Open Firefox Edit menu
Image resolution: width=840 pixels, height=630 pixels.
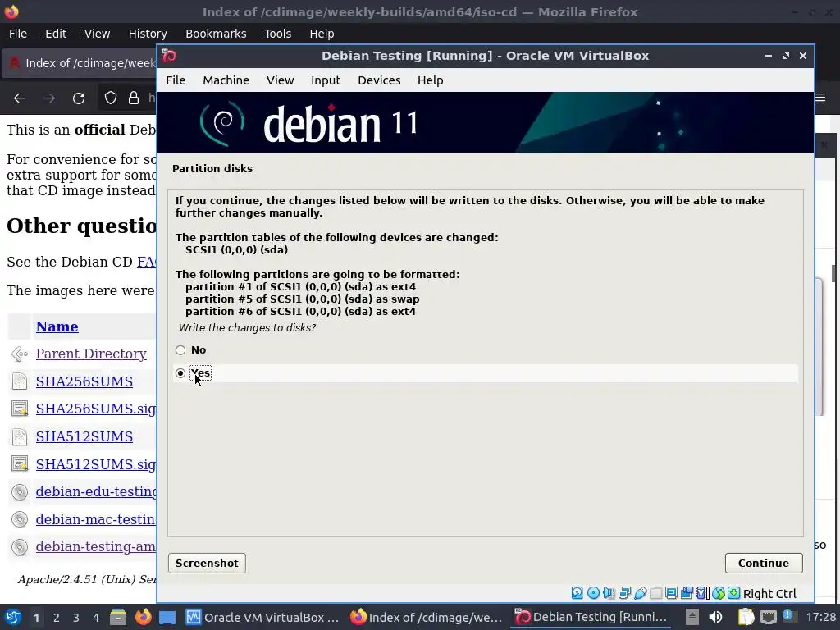point(56,34)
